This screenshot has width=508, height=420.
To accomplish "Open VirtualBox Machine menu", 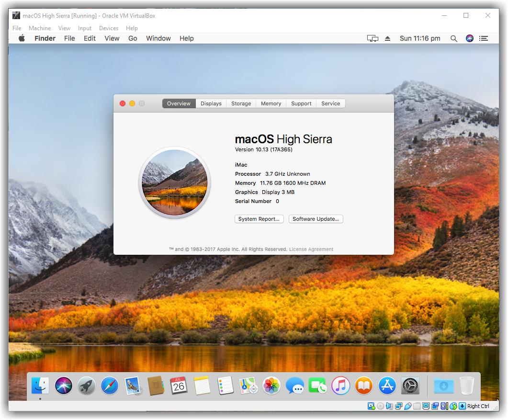I will tap(40, 28).
